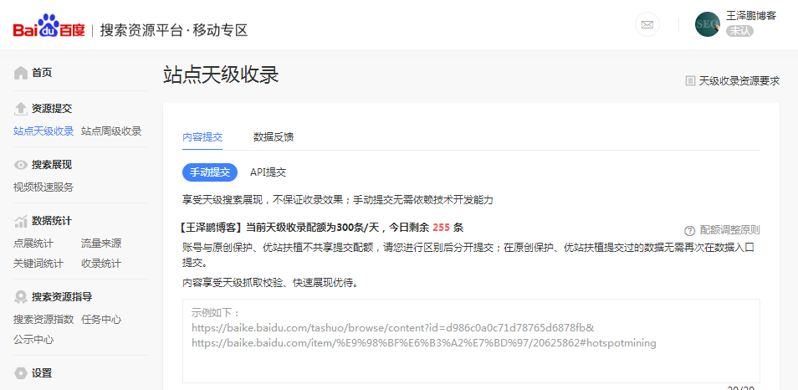Select 搜索展现 sidebar section
The width and height of the screenshot is (798, 390).
click(x=52, y=164)
